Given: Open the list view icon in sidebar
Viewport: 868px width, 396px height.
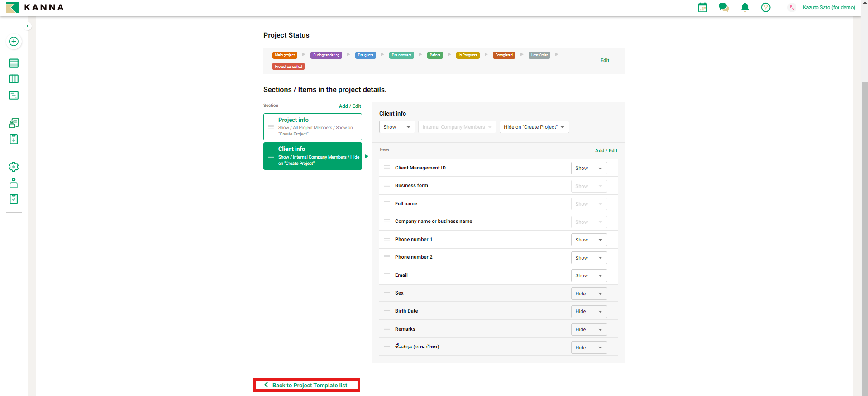Looking at the screenshot, I should coord(14,63).
